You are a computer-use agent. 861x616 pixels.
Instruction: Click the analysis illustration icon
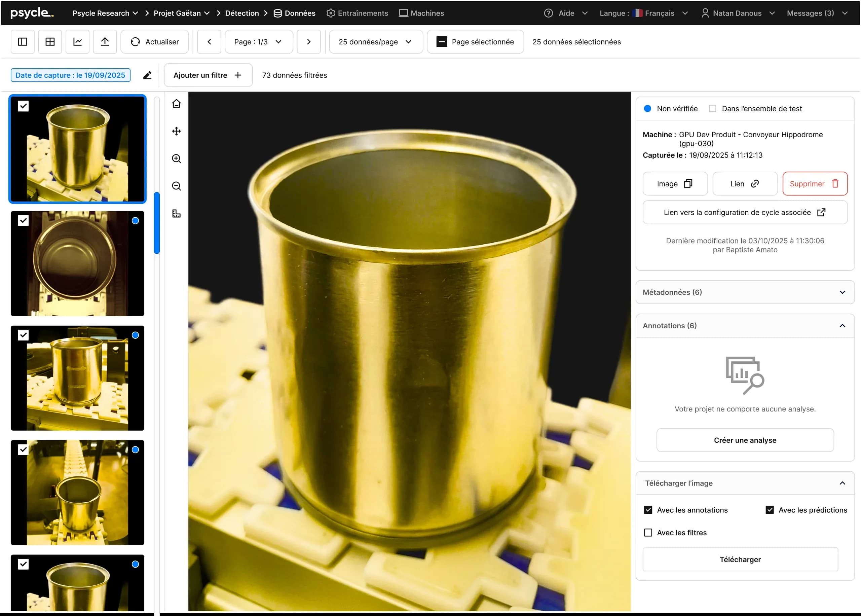pyautogui.click(x=745, y=375)
